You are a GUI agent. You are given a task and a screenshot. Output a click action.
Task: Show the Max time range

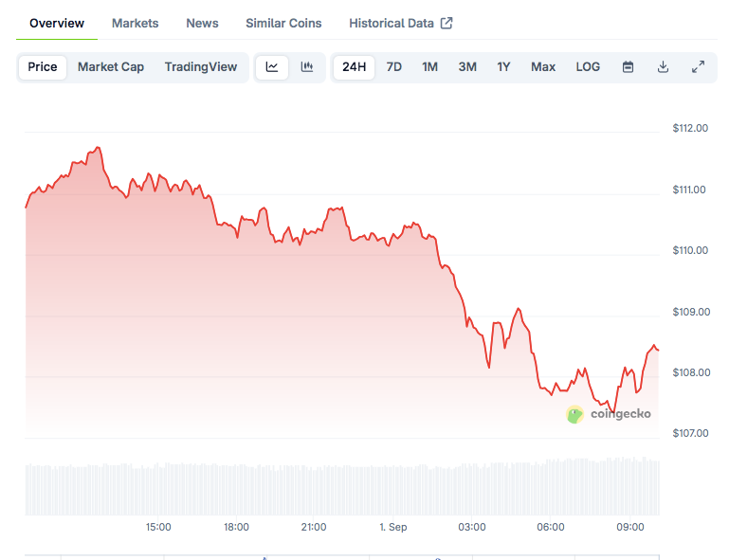click(x=543, y=67)
